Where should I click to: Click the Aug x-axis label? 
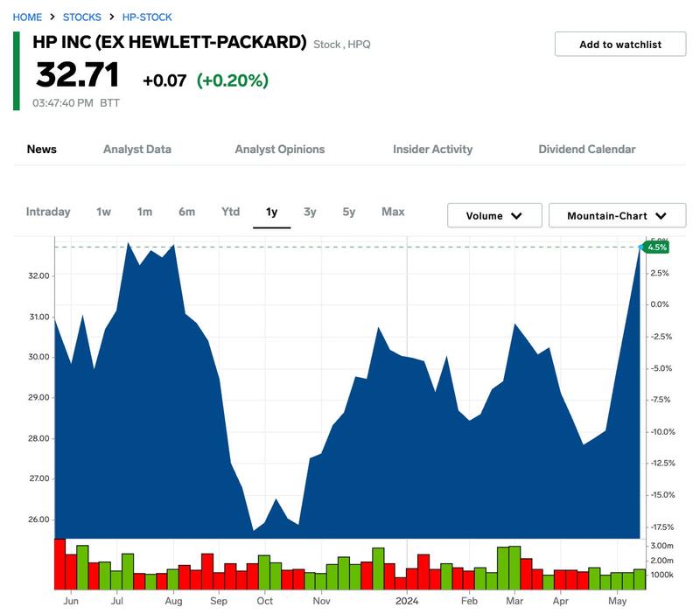pos(173,601)
